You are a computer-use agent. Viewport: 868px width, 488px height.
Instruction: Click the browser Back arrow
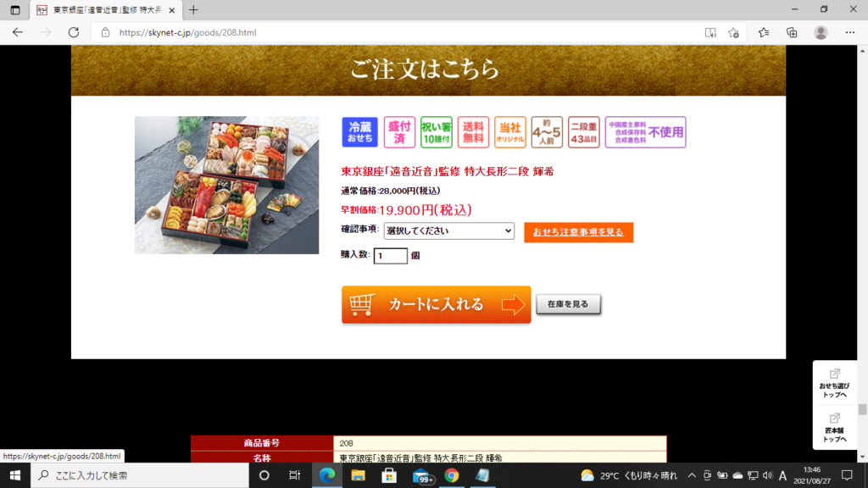[x=18, y=32]
